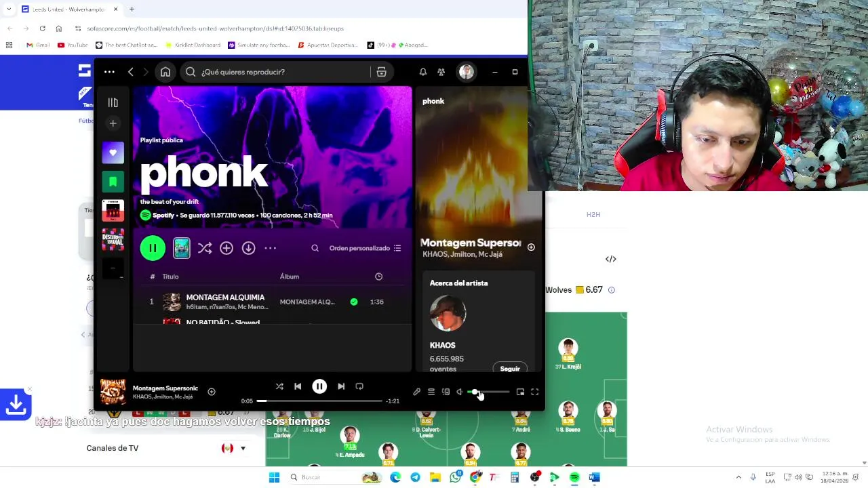Viewport: 868px width, 488px height.
Task: Sort by the Título column
Action: (170, 277)
